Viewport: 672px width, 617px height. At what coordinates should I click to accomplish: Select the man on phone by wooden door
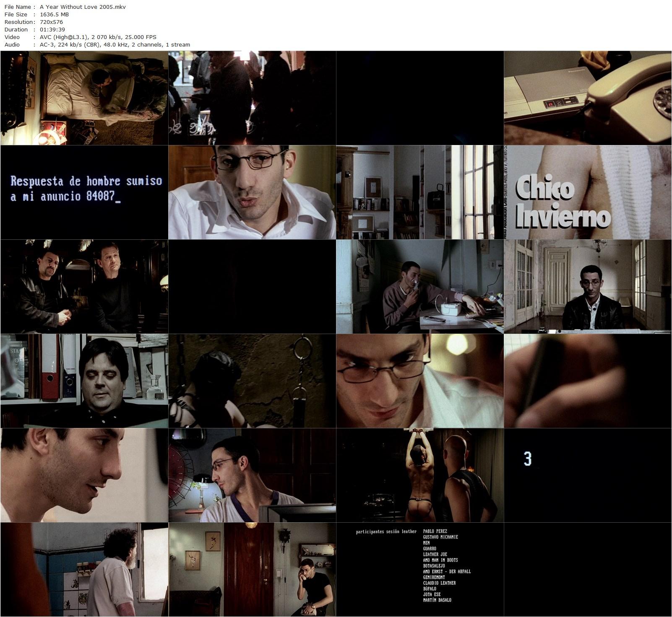252,570
